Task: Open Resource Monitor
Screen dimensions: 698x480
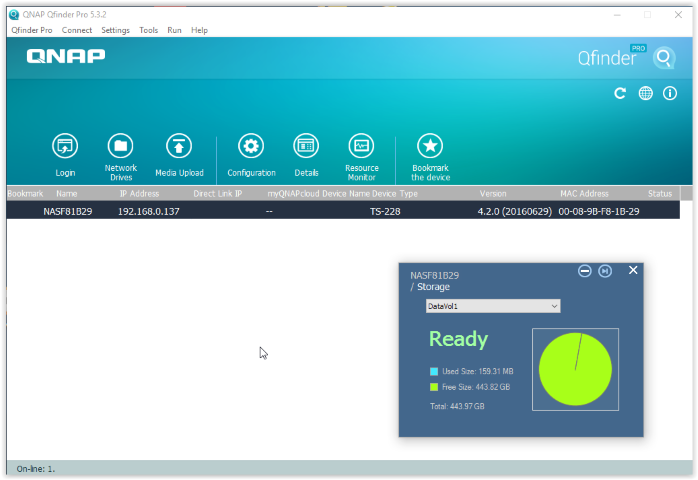Action: click(361, 146)
